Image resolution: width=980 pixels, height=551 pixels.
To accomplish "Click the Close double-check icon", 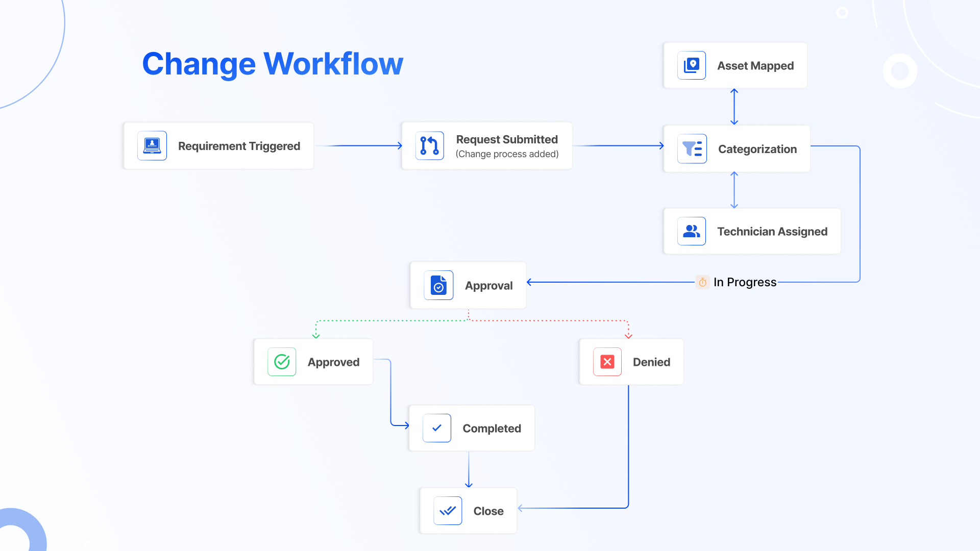I will [x=448, y=511].
